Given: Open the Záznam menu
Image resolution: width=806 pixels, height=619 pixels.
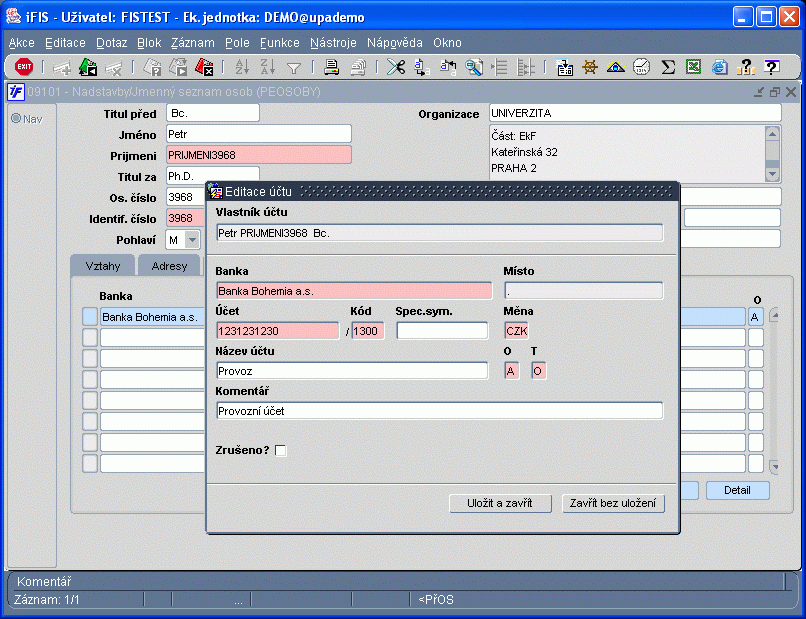Looking at the screenshot, I should pos(193,43).
